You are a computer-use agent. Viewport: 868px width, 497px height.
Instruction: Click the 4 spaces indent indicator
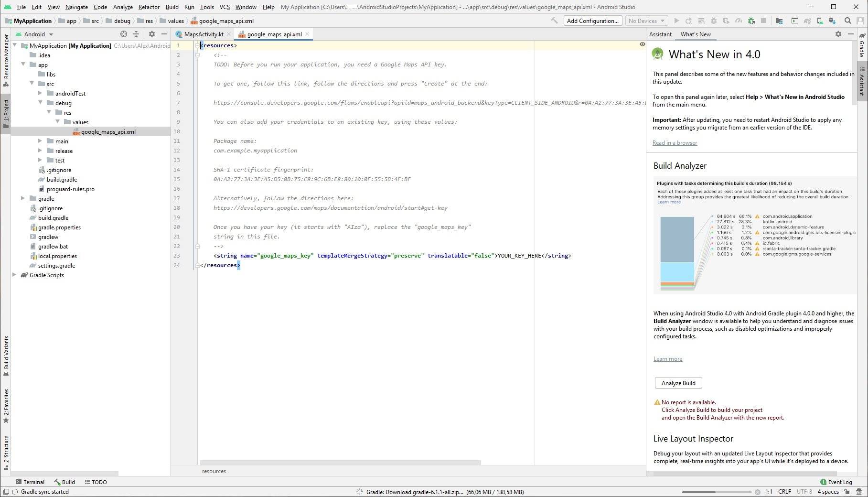point(828,491)
